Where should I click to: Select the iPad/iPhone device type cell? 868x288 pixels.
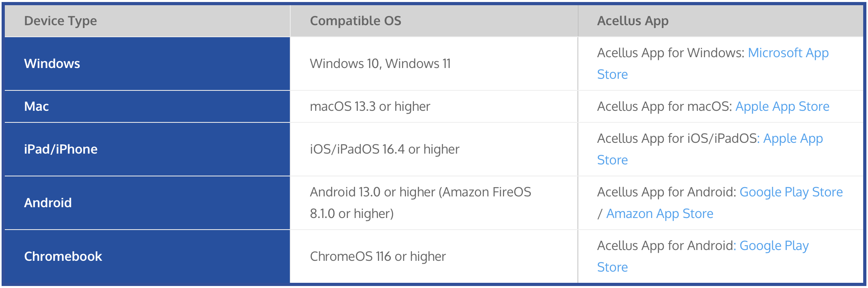60,150
